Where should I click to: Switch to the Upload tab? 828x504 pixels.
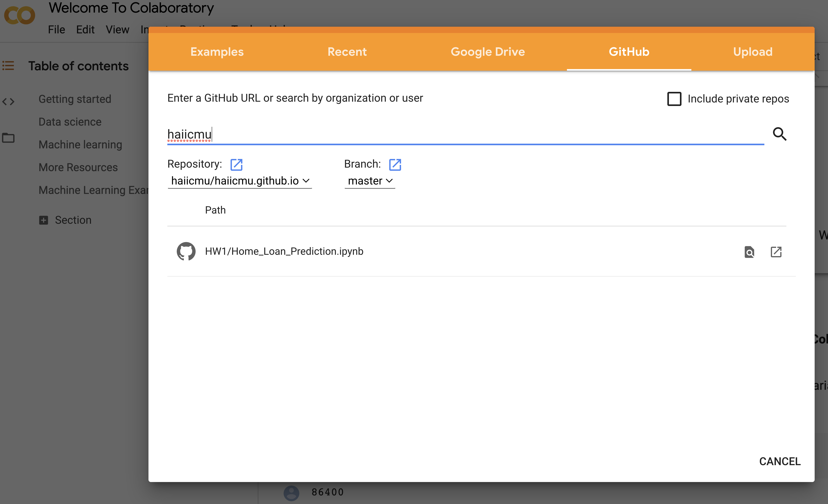tap(753, 52)
